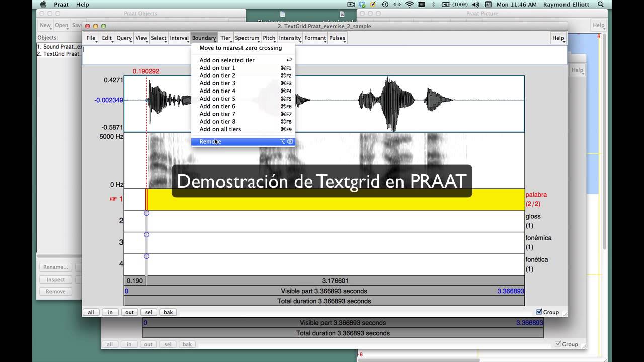Viewport: 644px width, 362px height.
Task: Click the pointing hand icon on tier 1
Action: click(x=113, y=199)
